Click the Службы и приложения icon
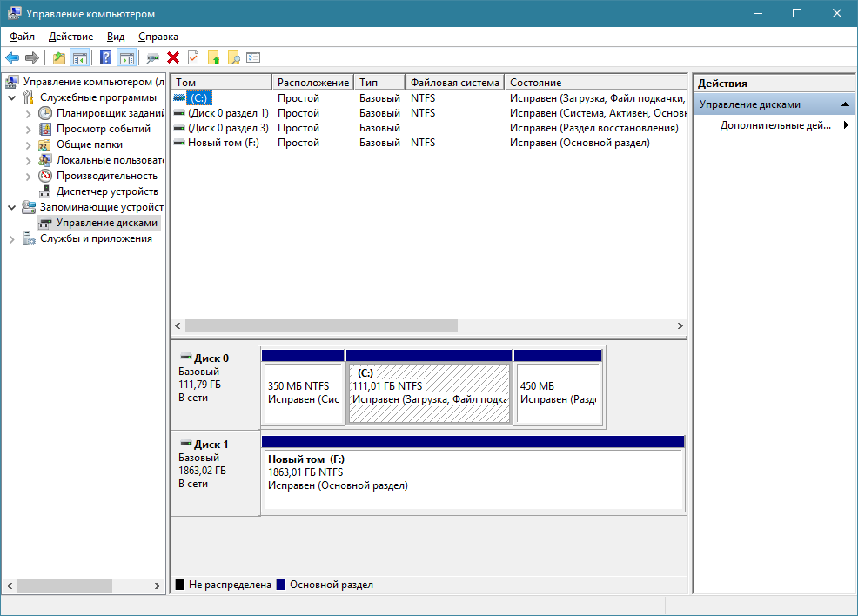This screenshot has height=616, width=858. click(29, 238)
